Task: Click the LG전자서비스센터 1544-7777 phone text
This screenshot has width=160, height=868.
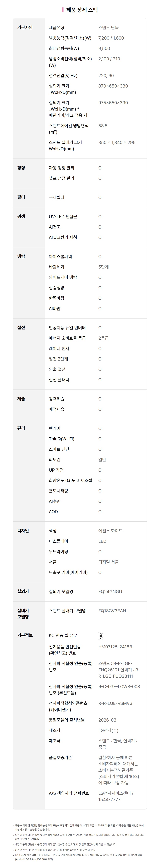Action: (x=116, y=796)
